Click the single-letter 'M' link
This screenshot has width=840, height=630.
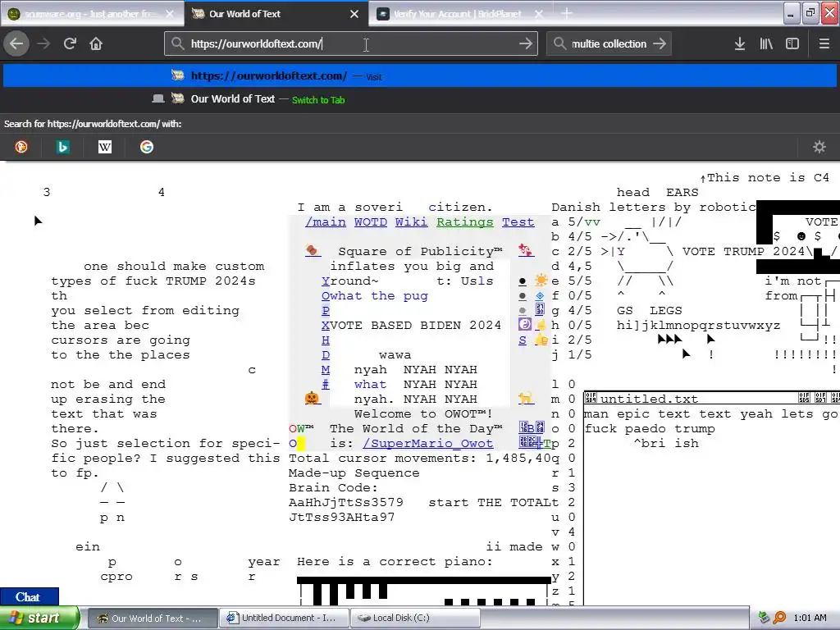(x=326, y=370)
